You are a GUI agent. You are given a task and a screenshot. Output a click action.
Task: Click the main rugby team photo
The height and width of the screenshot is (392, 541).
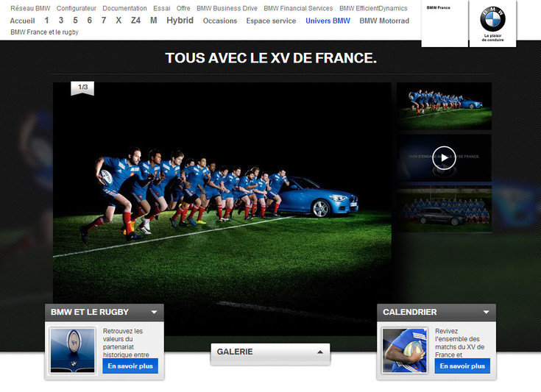click(222, 209)
